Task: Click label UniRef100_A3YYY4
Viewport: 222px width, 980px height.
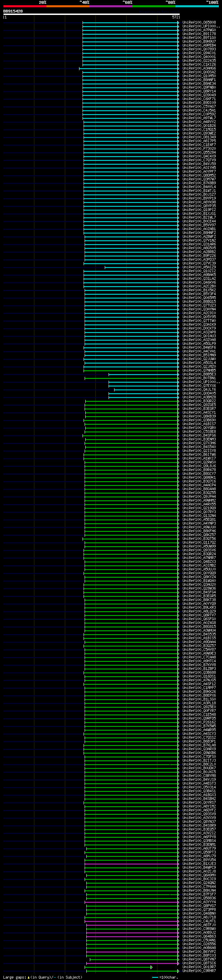Action: tap(199, 902)
